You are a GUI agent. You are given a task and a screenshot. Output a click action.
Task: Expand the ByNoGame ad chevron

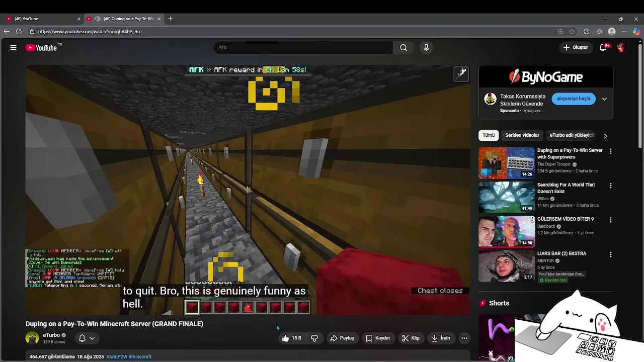coord(604,99)
